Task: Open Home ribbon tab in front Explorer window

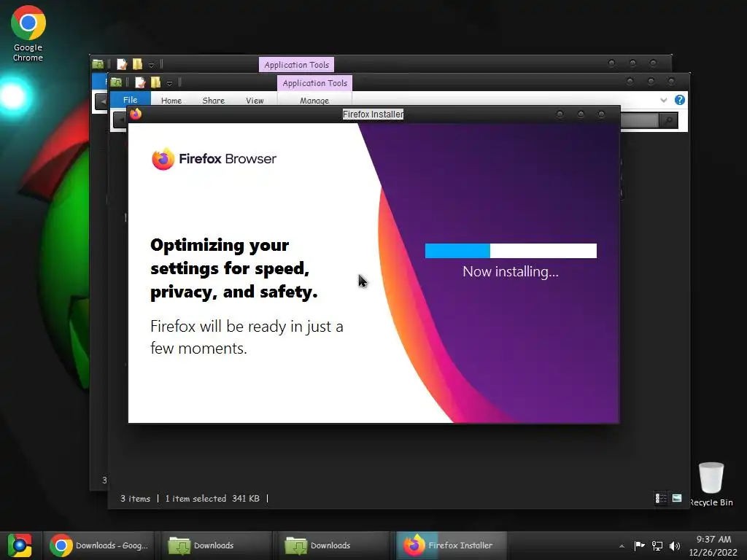Action: click(171, 101)
